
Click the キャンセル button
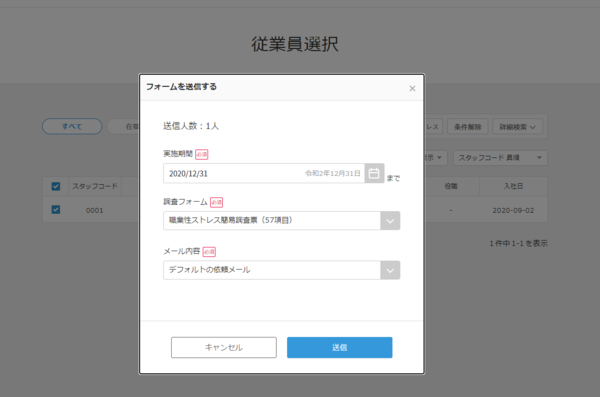224,347
